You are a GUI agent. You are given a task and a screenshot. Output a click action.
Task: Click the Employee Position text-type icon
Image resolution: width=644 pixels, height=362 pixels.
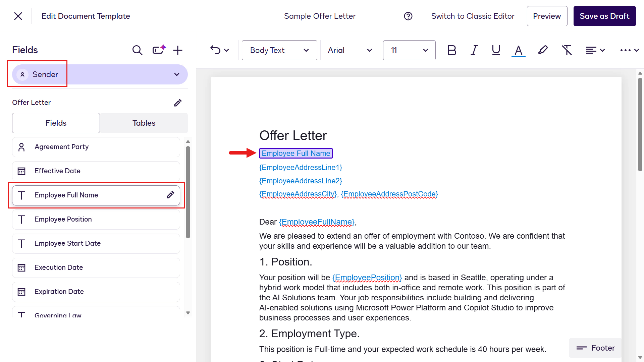(21, 219)
